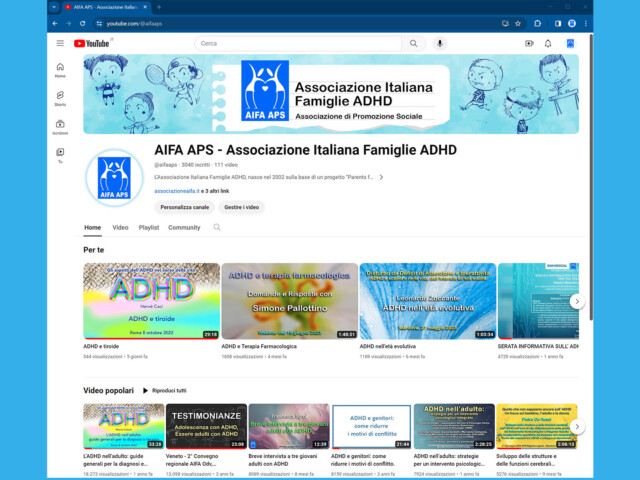Open the 'e 3 altri link' text

215,191
